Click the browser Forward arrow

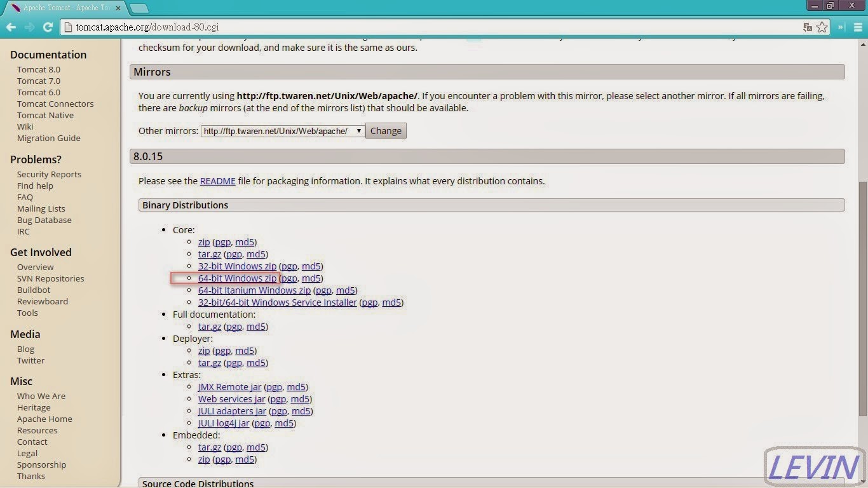29,27
